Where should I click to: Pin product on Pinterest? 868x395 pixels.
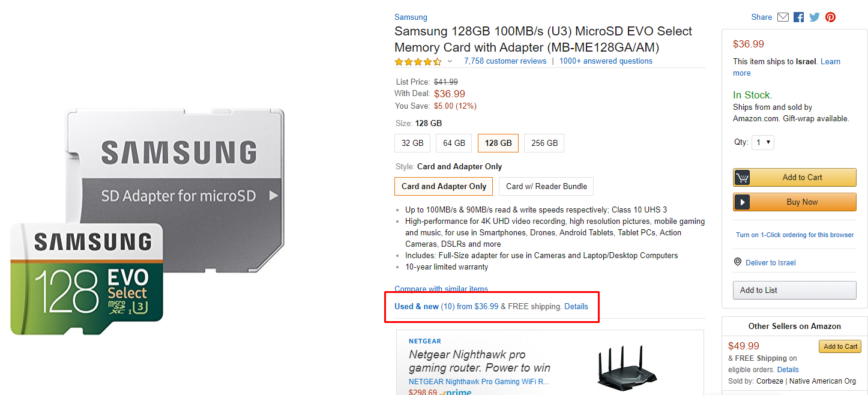click(x=830, y=17)
